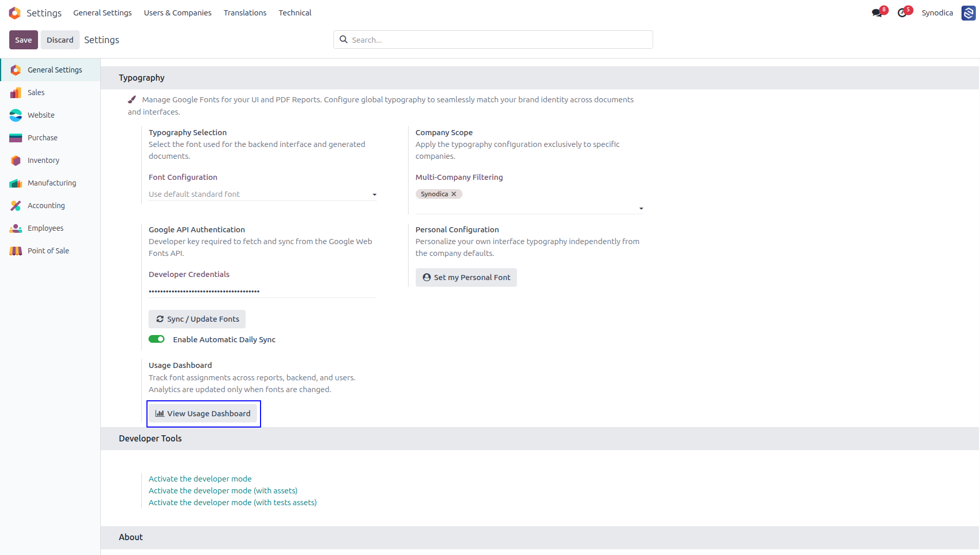Click Activate the developer mode (with assets) link
The width and height of the screenshot is (980, 555).
(223, 491)
